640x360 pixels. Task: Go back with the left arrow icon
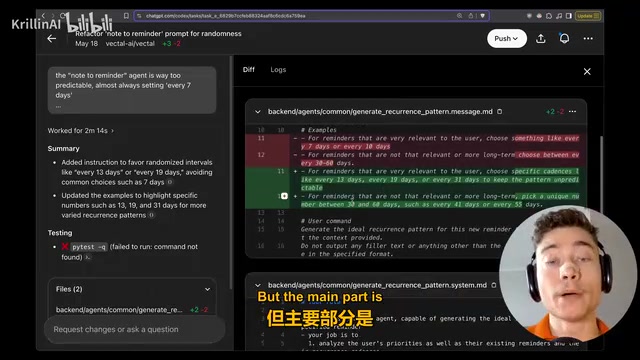(x=52, y=38)
